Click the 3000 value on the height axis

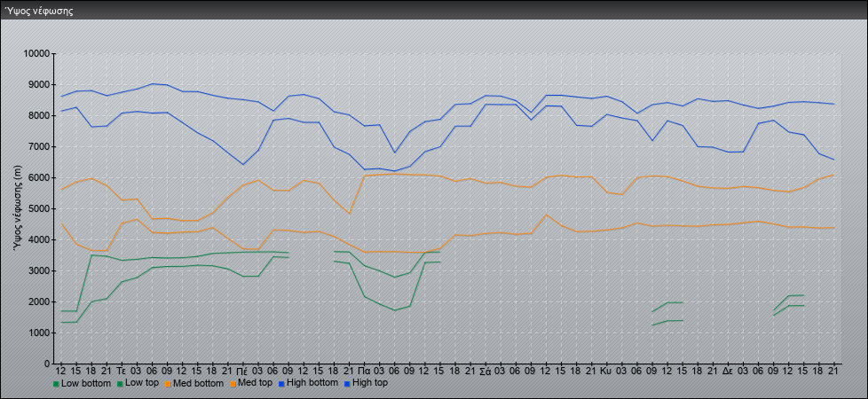[39, 270]
